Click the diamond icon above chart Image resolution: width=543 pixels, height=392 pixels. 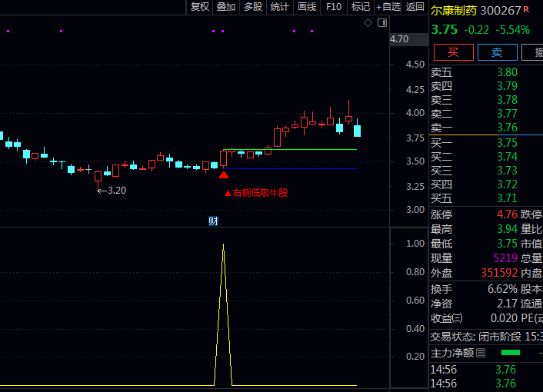point(368,23)
